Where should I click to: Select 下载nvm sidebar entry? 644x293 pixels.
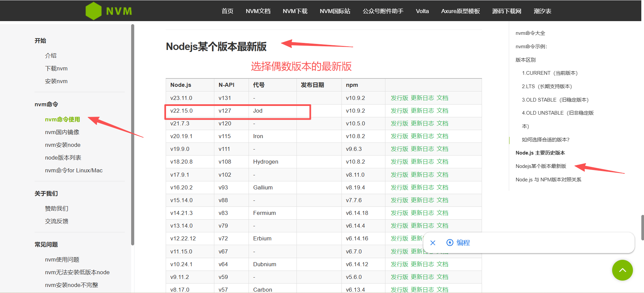[56, 68]
